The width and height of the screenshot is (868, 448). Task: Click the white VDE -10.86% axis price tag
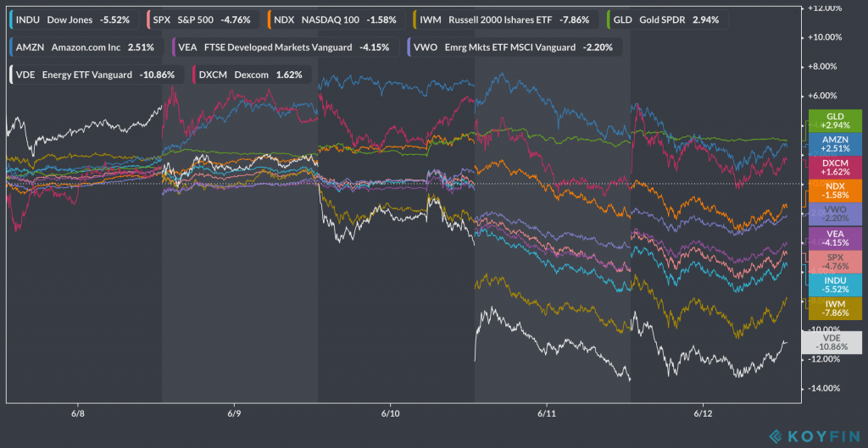[835, 342]
